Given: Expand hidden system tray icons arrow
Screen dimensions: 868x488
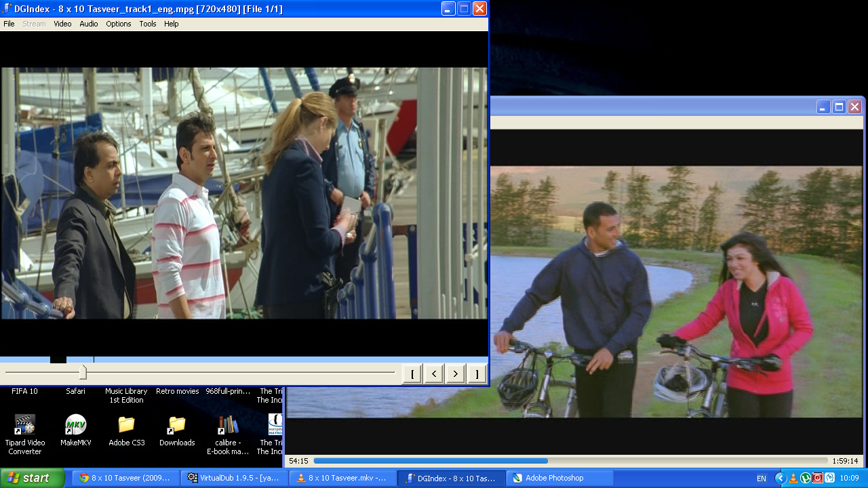Looking at the screenshot, I should pos(780,479).
